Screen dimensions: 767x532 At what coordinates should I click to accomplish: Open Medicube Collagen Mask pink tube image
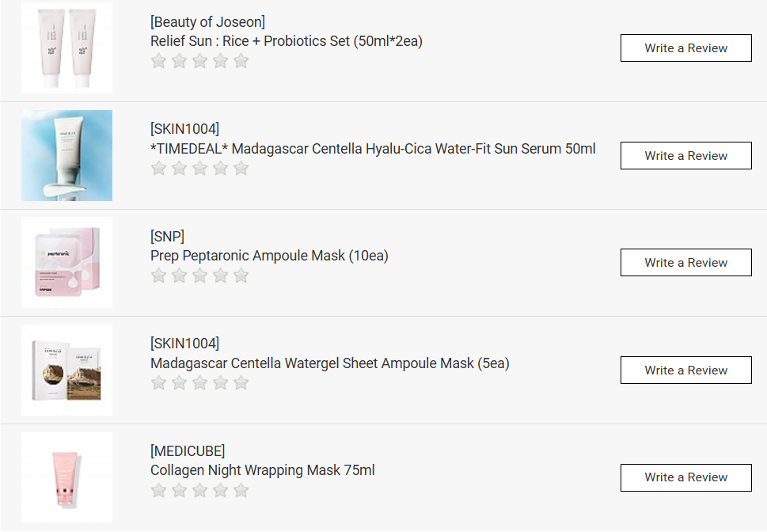67,477
